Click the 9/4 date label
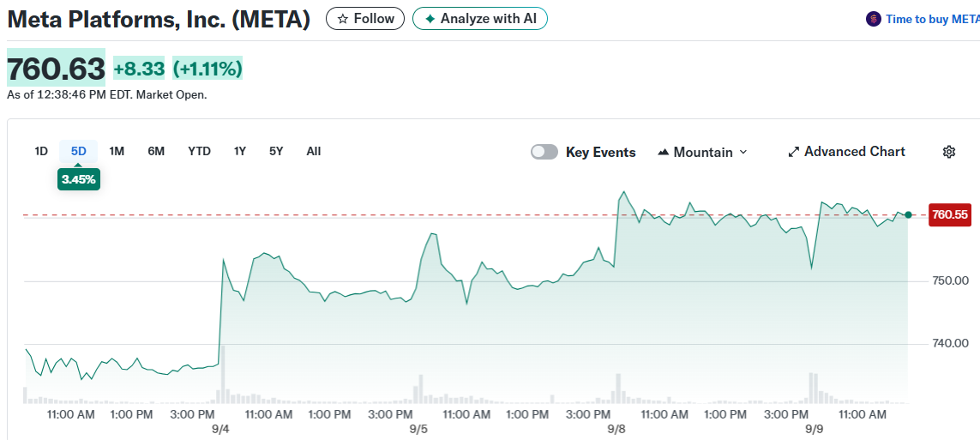Screen dimensions: 980x440 point(221,430)
